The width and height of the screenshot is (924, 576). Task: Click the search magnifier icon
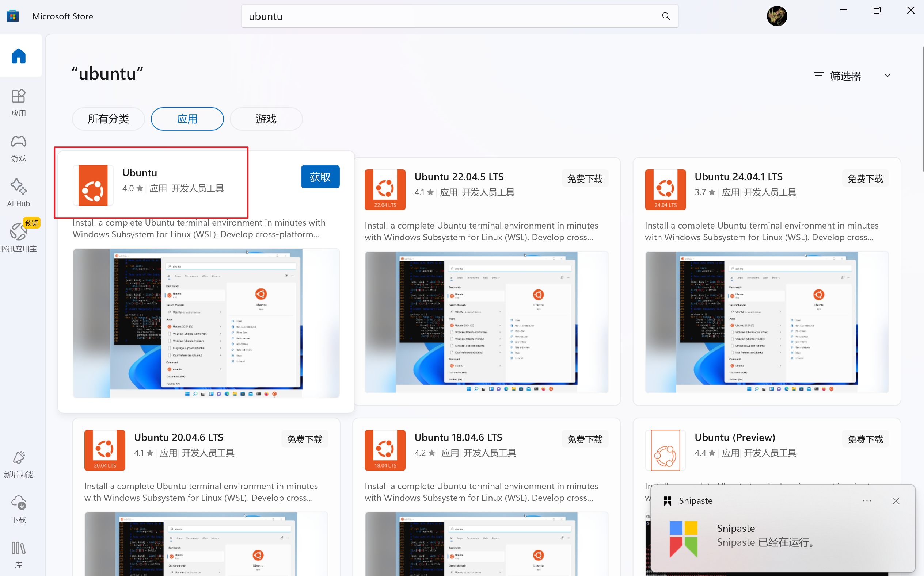(x=666, y=16)
